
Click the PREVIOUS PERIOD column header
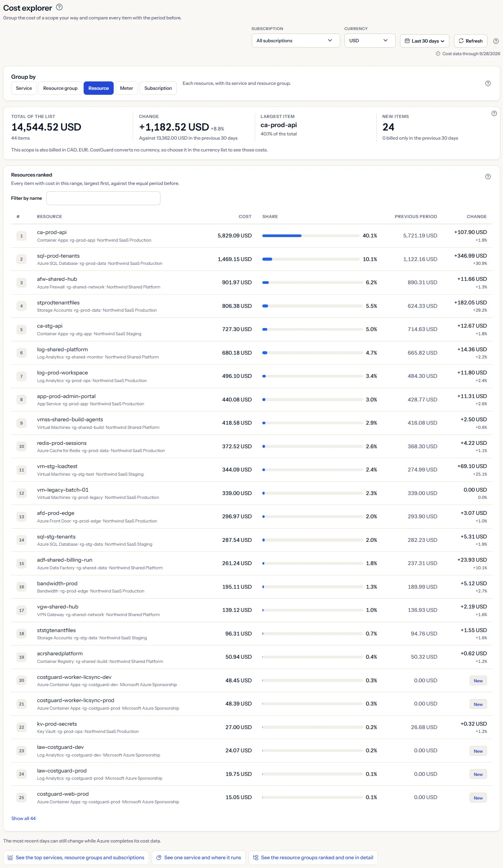[416, 217]
